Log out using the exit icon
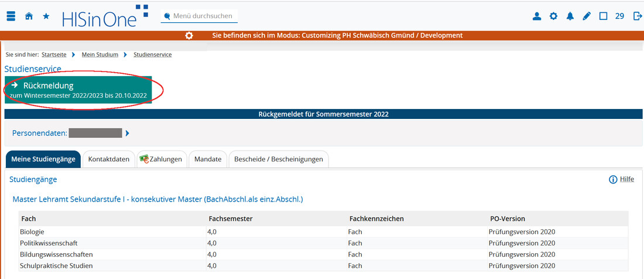644x279 pixels. click(x=637, y=16)
